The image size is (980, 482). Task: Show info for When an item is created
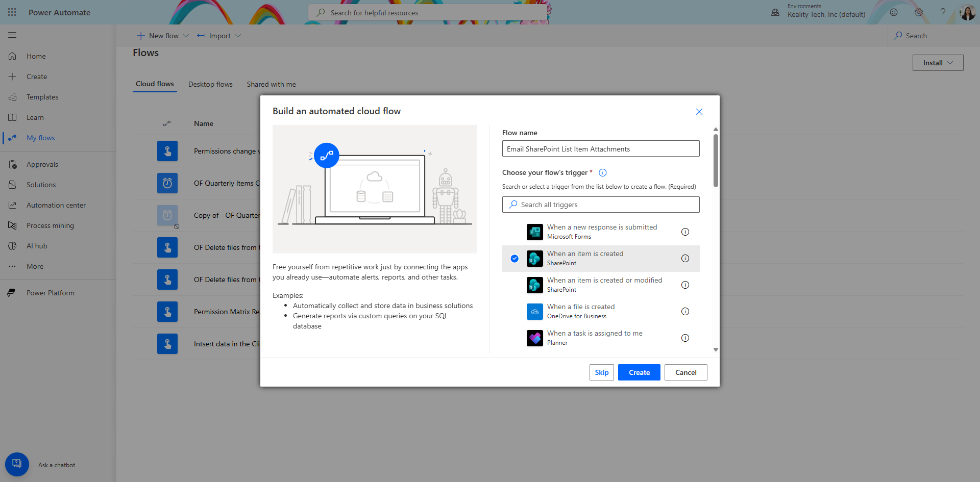685,259
